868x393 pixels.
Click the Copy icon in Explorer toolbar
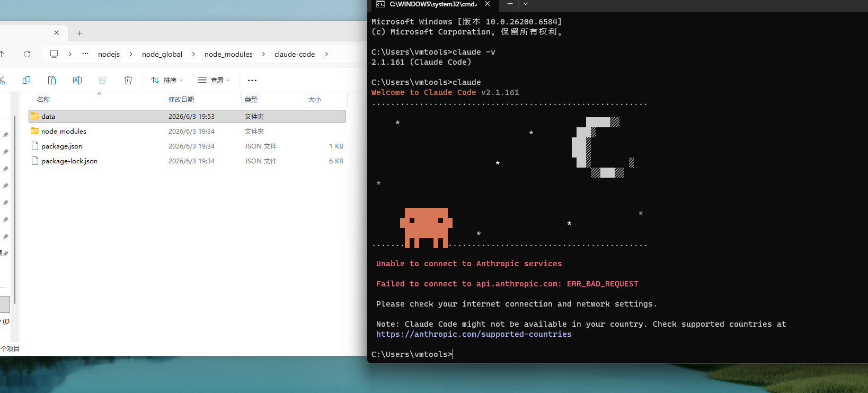[x=26, y=80]
